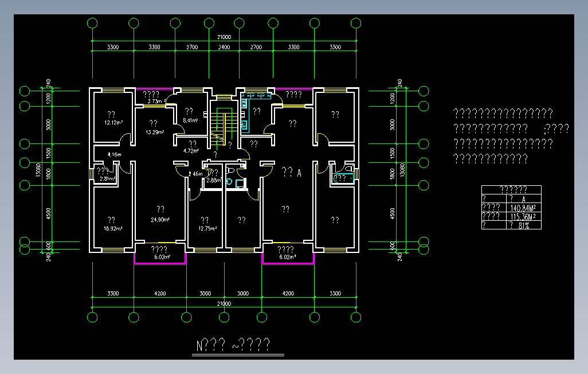Click the 2.88m² bathroom area label
Viewport: 588px width, 374px height.
(x=214, y=180)
